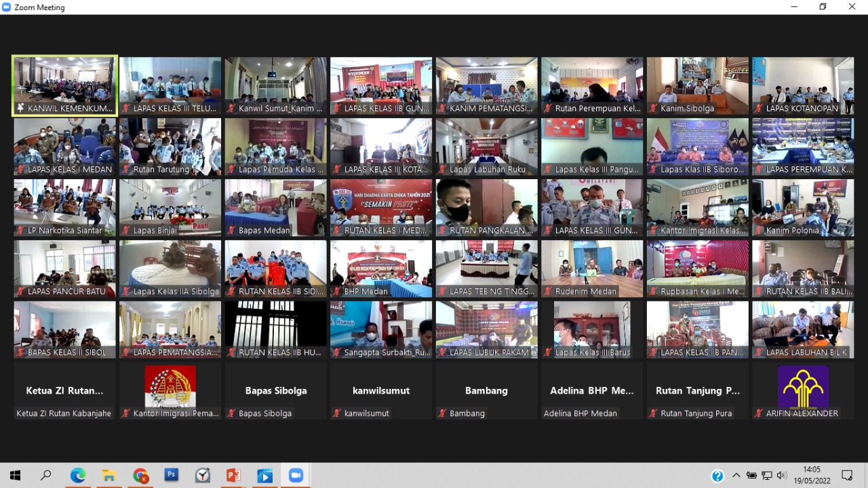Image resolution: width=868 pixels, height=488 pixels.
Task: Open the Chrome icon in the taskbar
Action: pyautogui.click(x=140, y=476)
